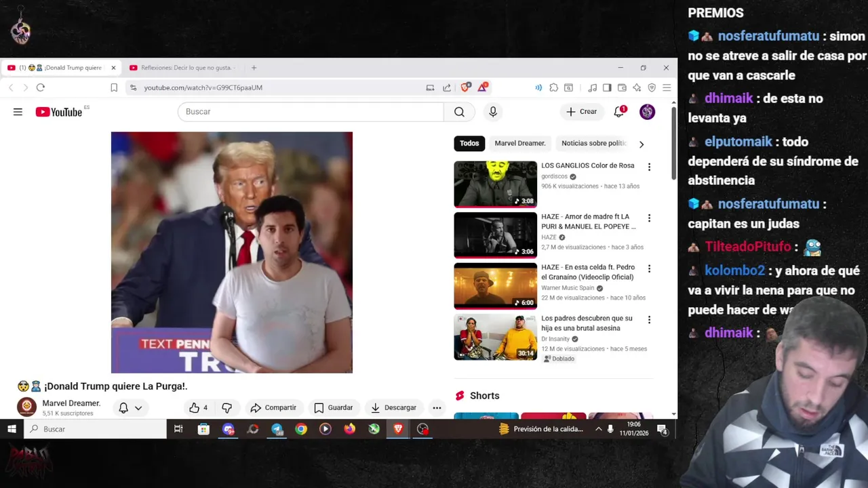The image size is (868, 488).
Task: Go back with the browser back arrow
Action: 11,87
